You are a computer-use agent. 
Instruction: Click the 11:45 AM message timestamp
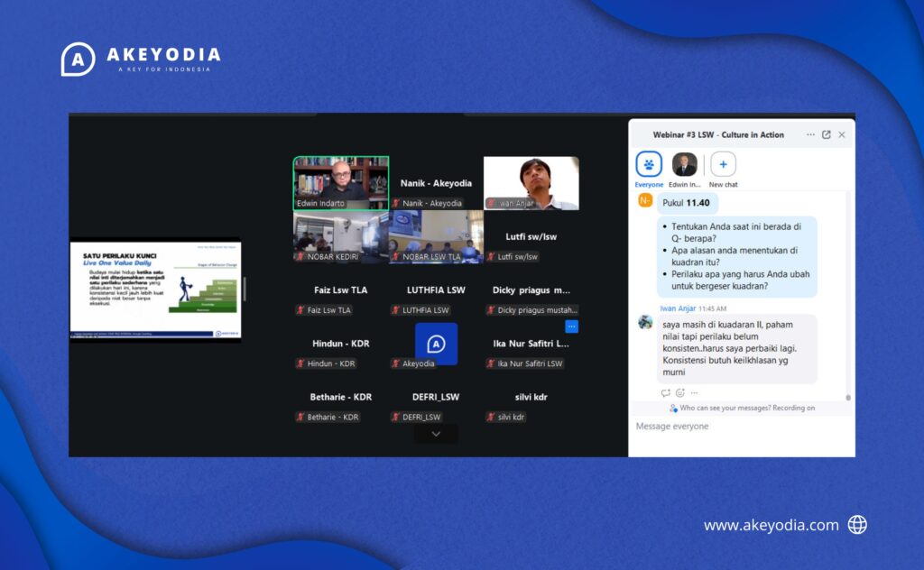pos(713,308)
